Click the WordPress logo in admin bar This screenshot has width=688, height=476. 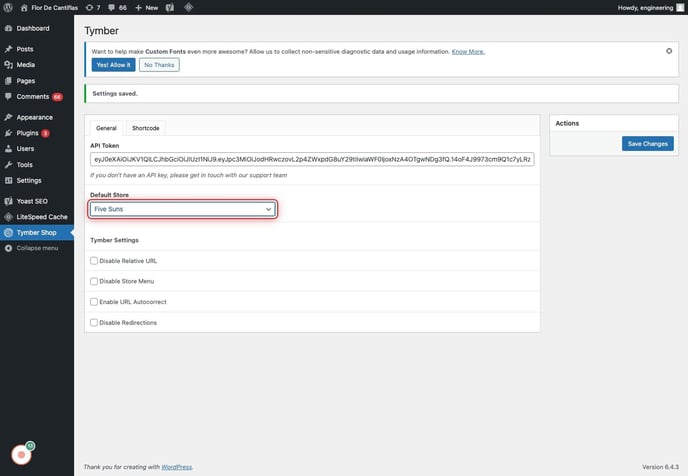point(9,7)
